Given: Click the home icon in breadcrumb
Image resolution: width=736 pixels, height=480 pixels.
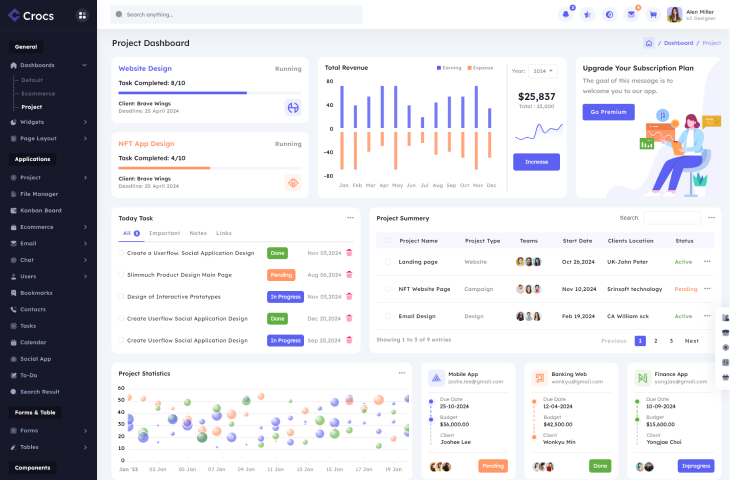Looking at the screenshot, I should [649, 43].
